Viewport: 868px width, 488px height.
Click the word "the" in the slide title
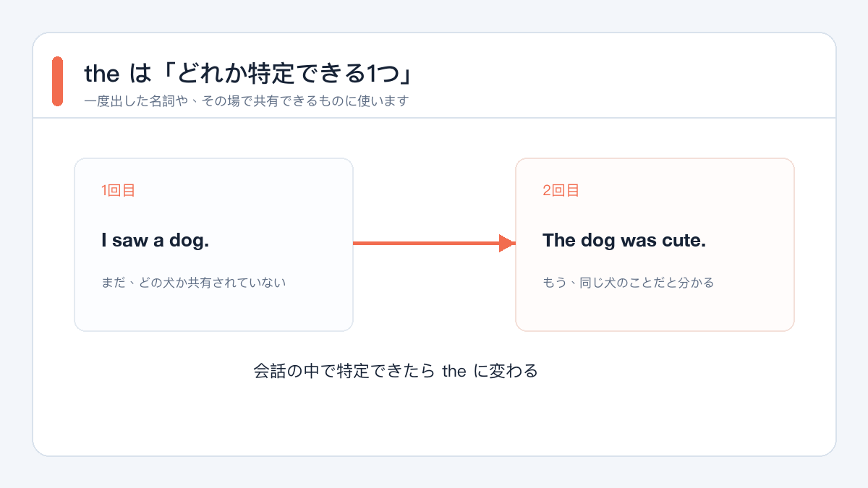pos(101,74)
